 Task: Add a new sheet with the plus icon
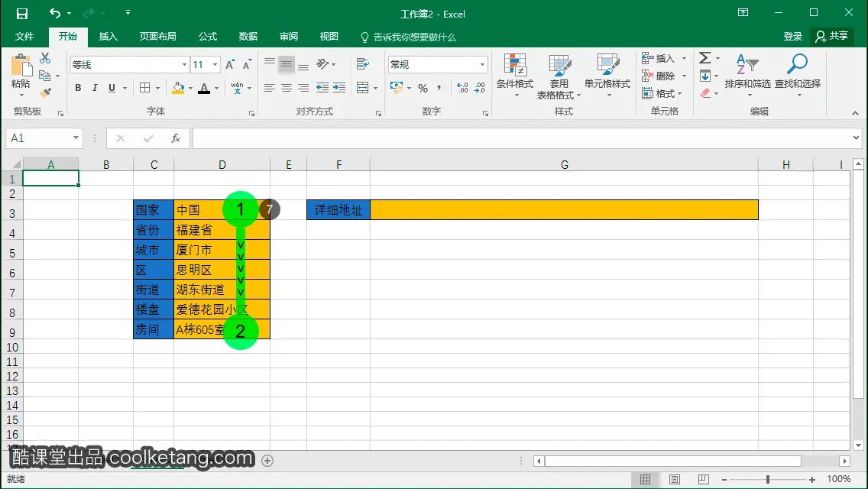[267, 461]
